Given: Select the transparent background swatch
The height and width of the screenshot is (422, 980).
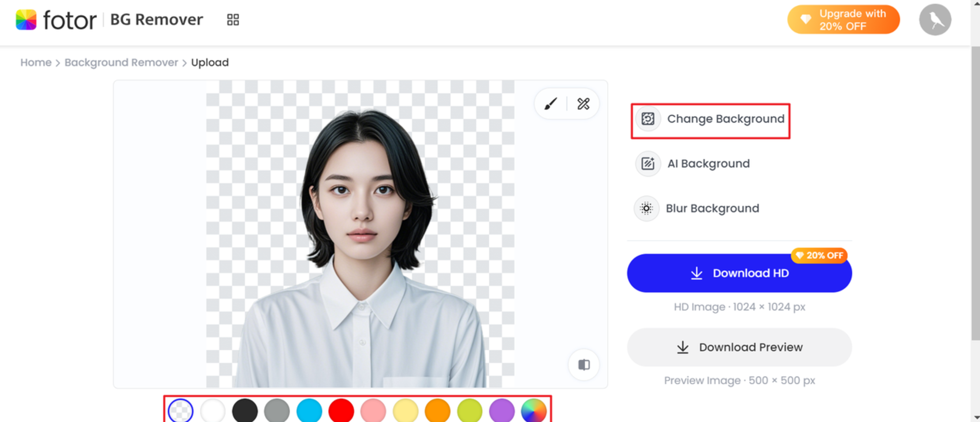Looking at the screenshot, I should [181, 411].
